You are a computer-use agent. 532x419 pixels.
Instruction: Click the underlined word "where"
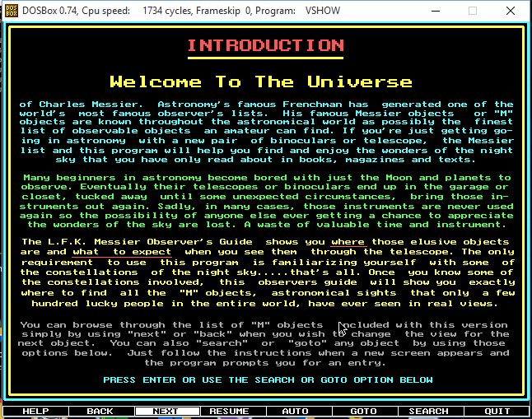pos(348,242)
